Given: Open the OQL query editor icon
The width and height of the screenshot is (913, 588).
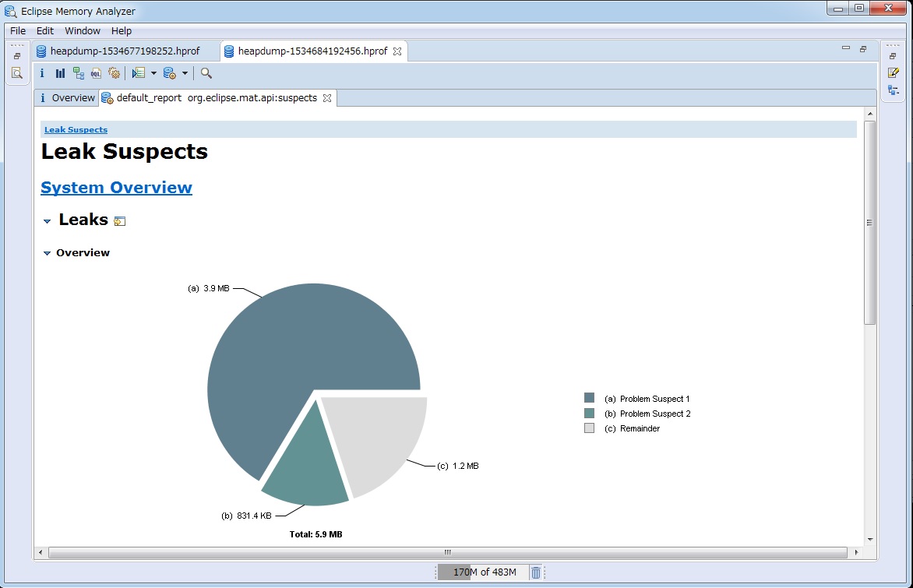Looking at the screenshot, I should tap(97, 73).
